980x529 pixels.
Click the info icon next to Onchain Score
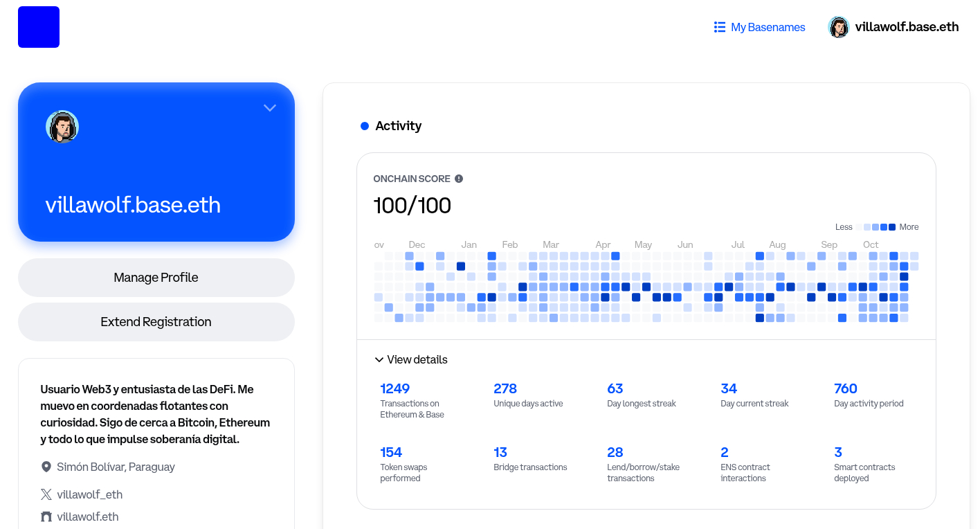(x=459, y=179)
